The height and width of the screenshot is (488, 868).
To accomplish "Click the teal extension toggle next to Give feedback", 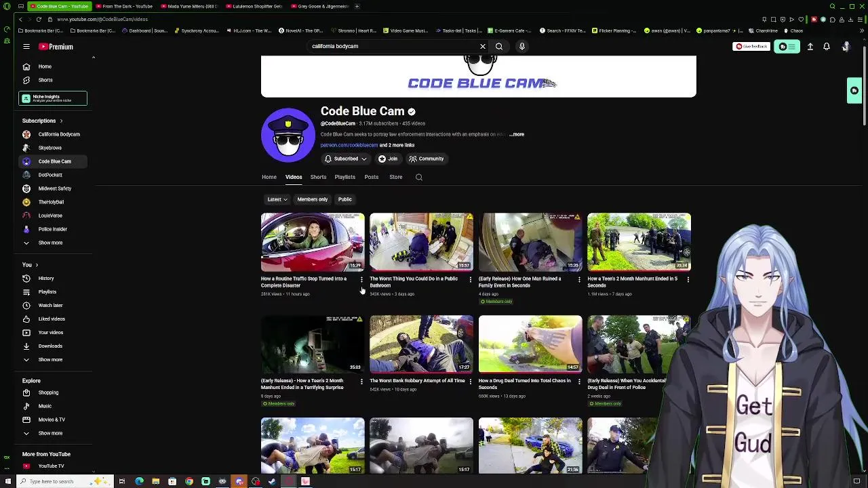I will point(787,46).
